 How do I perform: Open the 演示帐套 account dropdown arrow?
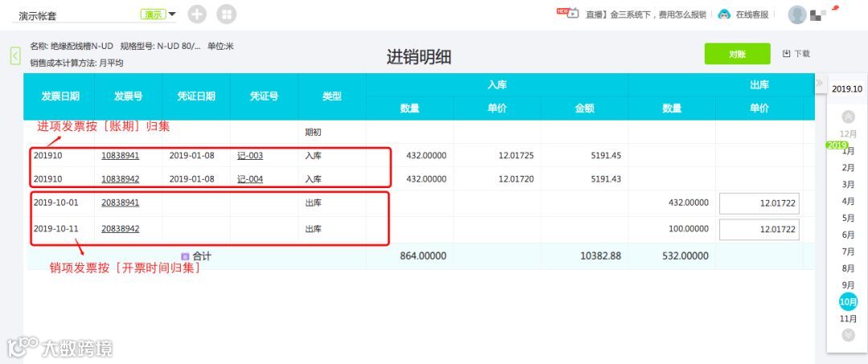(172, 14)
